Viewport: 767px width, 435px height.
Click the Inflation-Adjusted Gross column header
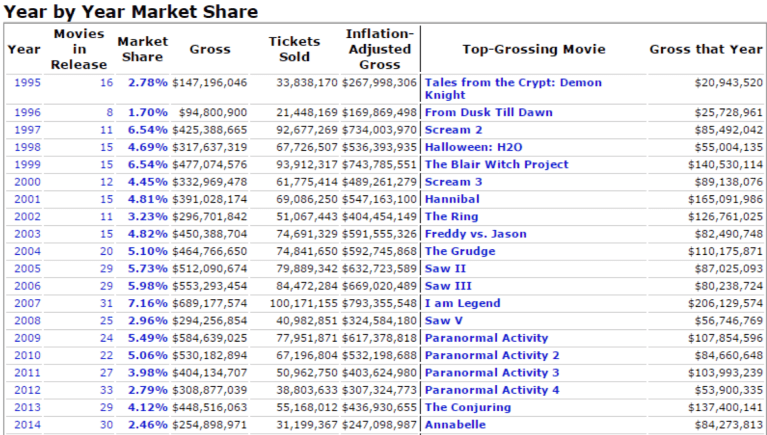[379, 49]
